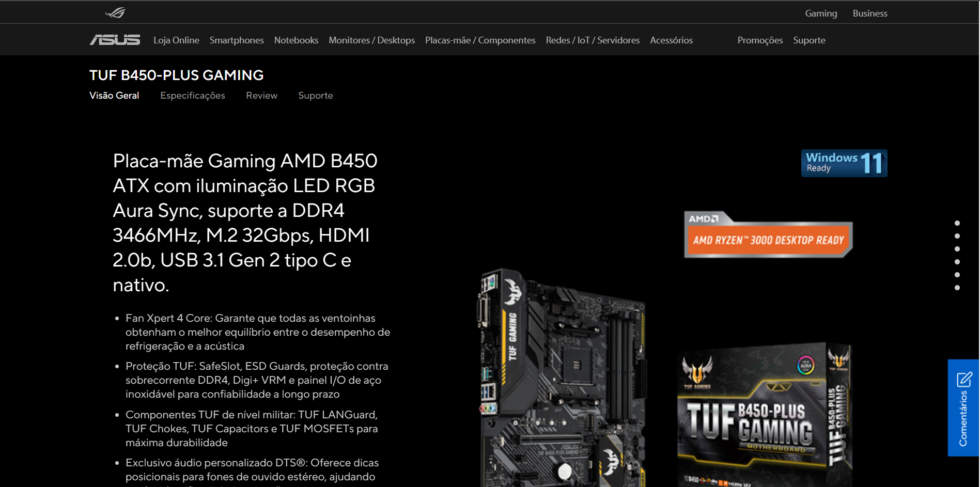This screenshot has height=487, width=980.
Task: Jump to the fourth page-section dot
Action: (957, 262)
